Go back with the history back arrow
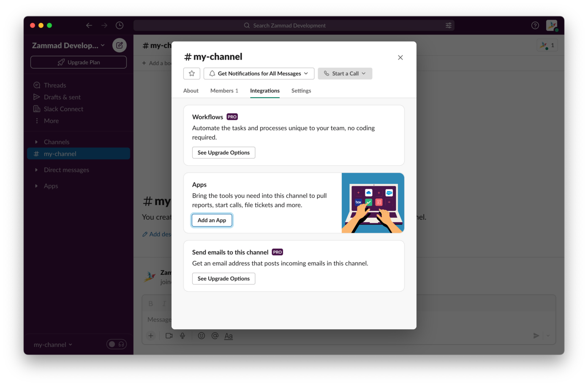The image size is (588, 386). click(89, 25)
